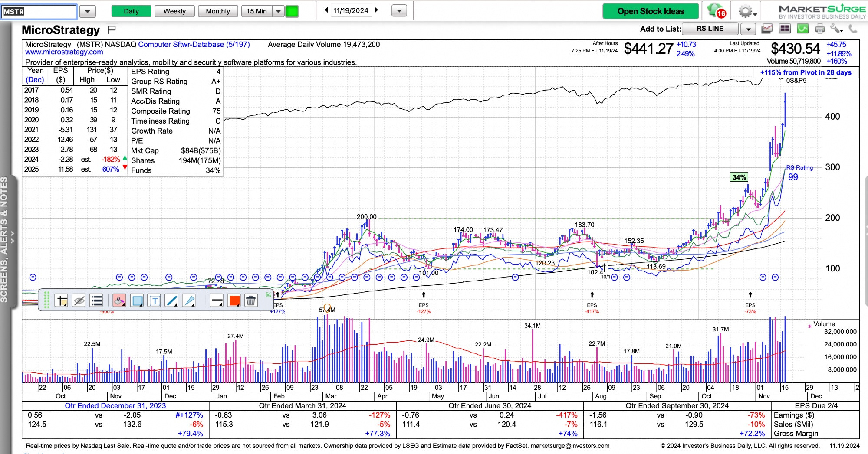
Task: Open the wrench tools menu
Action: 836,29
